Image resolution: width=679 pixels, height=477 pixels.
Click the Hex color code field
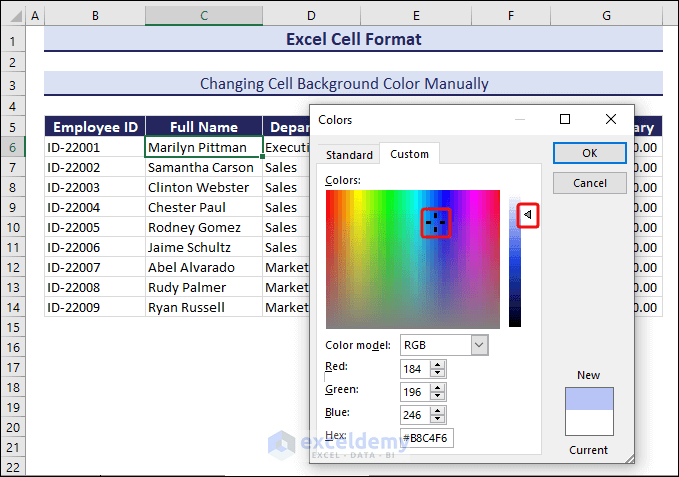(427, 437)
